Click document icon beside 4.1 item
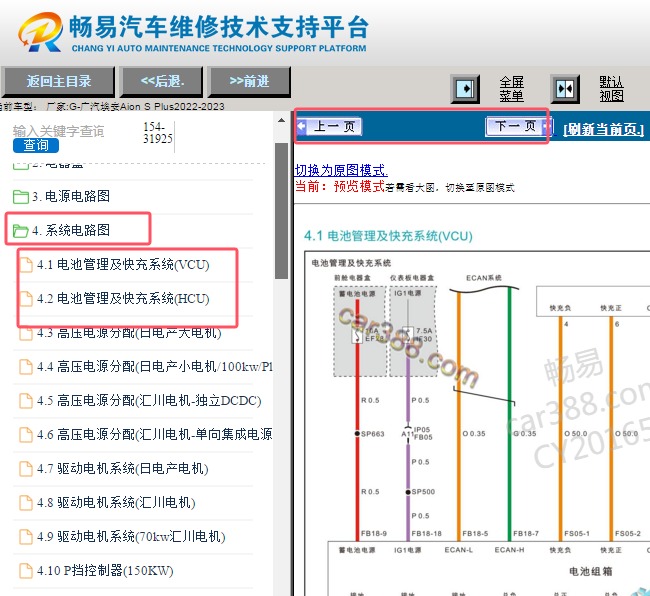The width and height of the screenshot is (650, 596). [x=26, y=265]
